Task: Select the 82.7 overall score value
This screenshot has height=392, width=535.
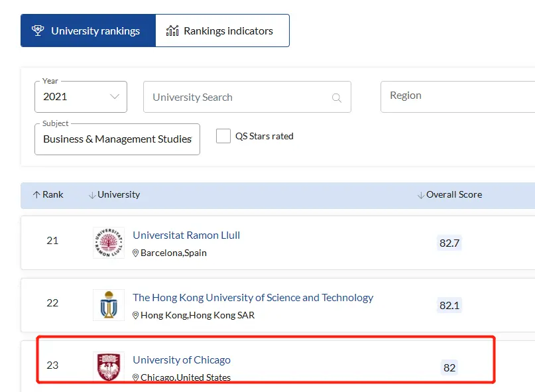Action: point(449,243)
